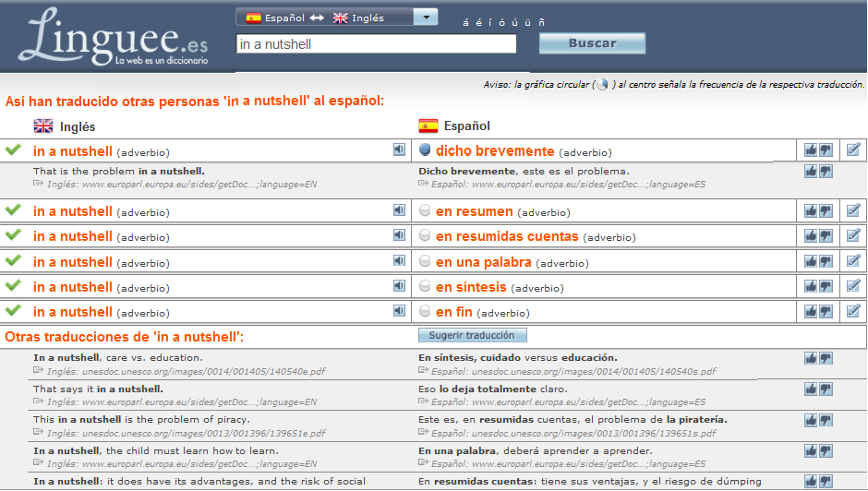Select sentence 'That is the problem in a nutshell.'
This screenshot has height=491, width=868.
coord(118,171)
